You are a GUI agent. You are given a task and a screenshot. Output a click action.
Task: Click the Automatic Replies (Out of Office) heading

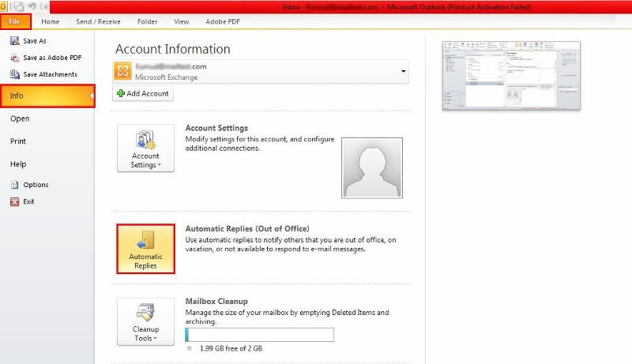(247, 229)
